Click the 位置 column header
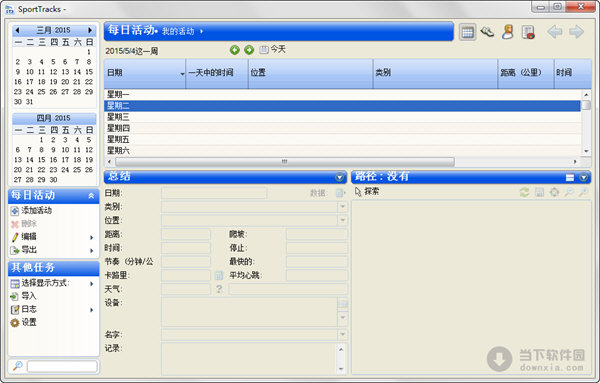Image resolution: width=600 pixels, height=383 pixels. [x=310, y=73]
